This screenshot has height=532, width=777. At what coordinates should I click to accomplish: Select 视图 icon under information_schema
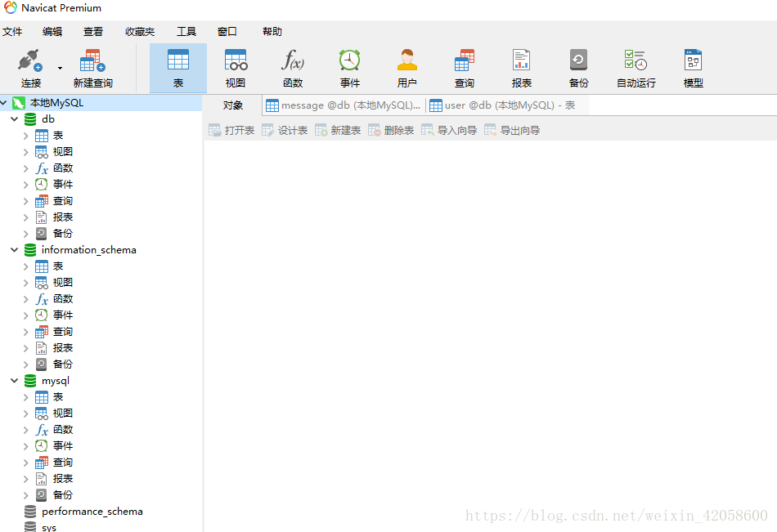pyautogui.click(x=42, y=283)
